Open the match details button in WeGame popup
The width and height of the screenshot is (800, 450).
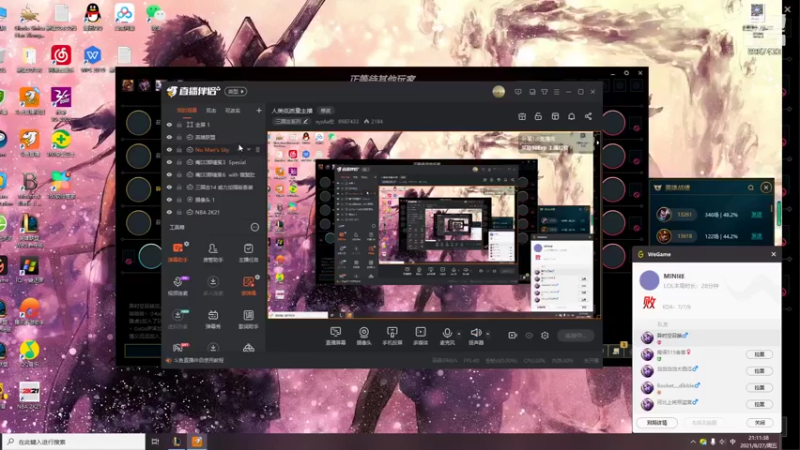click(657, 422)
